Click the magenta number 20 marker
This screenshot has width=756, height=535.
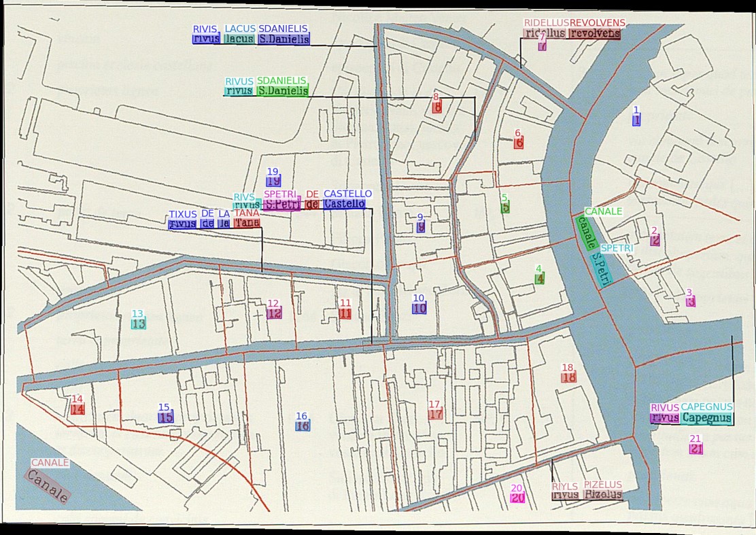coord(517,498)
